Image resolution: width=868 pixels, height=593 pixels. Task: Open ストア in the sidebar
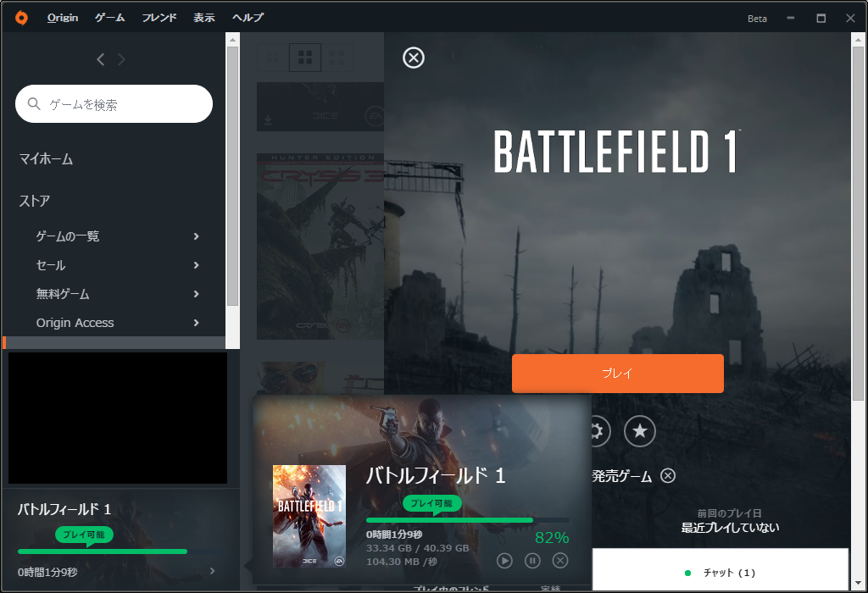[x=34, y=201]
